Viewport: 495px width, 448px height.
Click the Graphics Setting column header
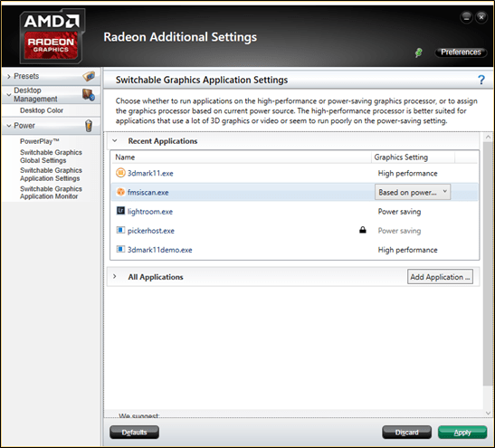(x=413, y=157)
